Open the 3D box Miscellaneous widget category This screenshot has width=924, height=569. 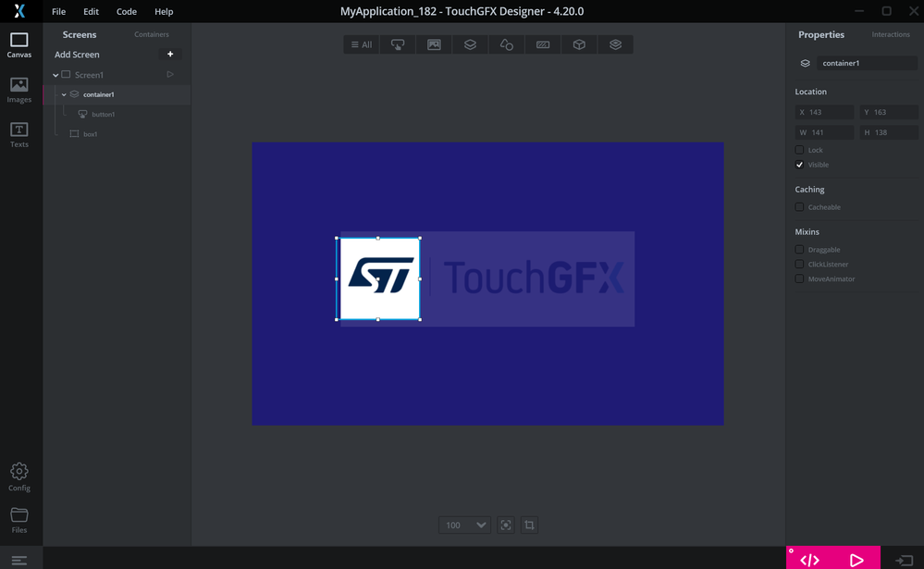pos(579,44)
